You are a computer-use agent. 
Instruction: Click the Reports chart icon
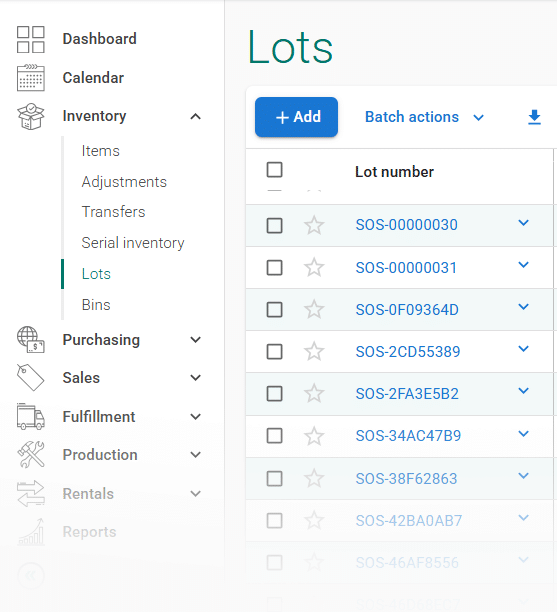tap(31, 532)
